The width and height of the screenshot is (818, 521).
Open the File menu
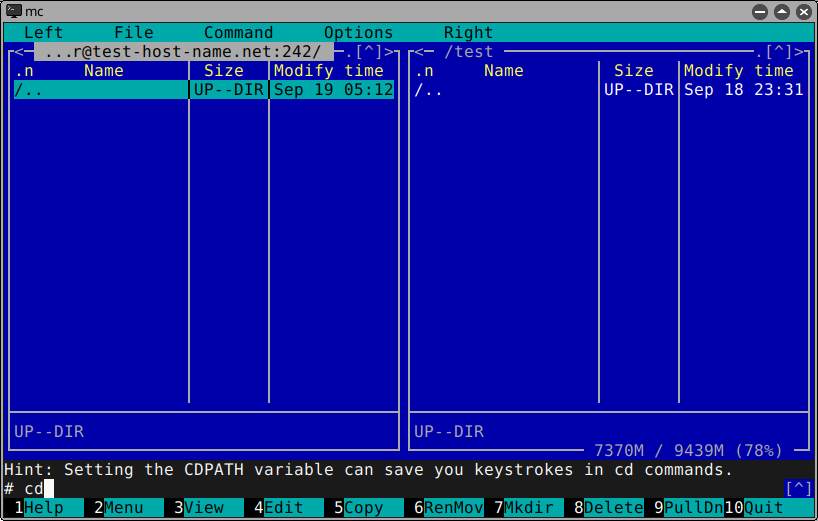pos(133,32)
